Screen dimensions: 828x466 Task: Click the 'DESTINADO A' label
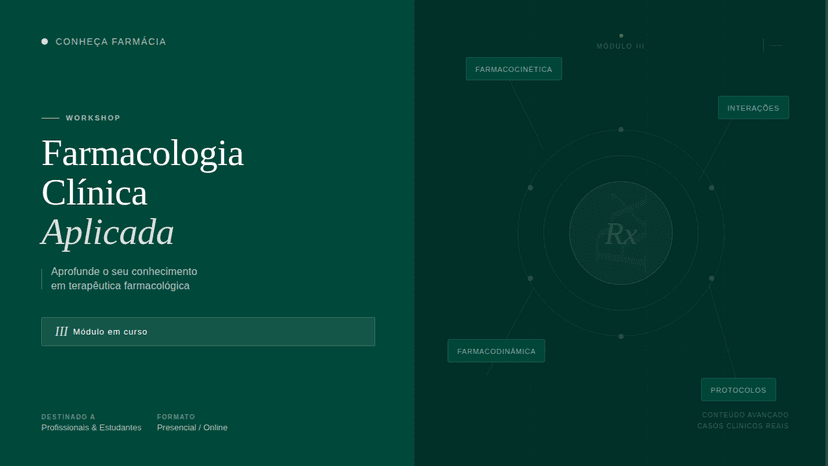point(68,417)
